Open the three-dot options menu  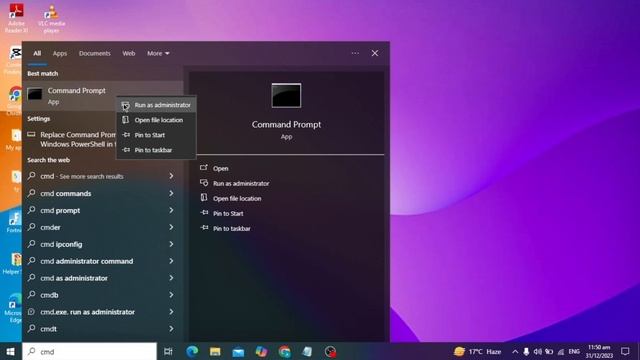355,53
